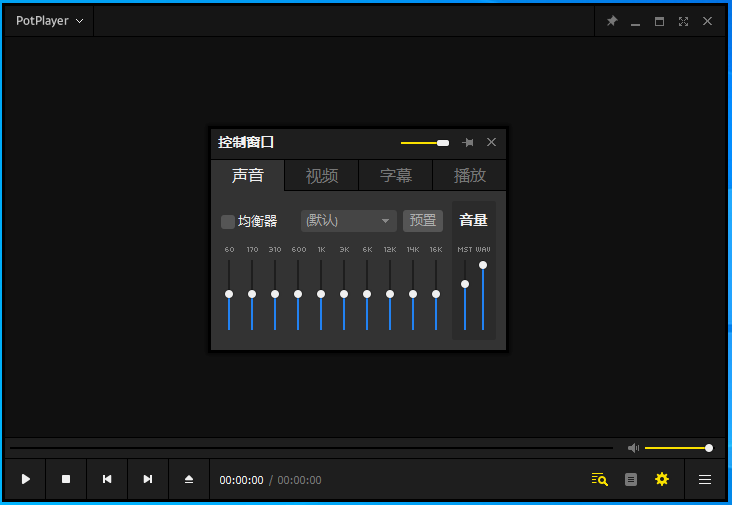Image resolution: width=732 pixels, height=505 pixels.
Task: Click the current time 00:00:00 display
Action: (241, 480)
